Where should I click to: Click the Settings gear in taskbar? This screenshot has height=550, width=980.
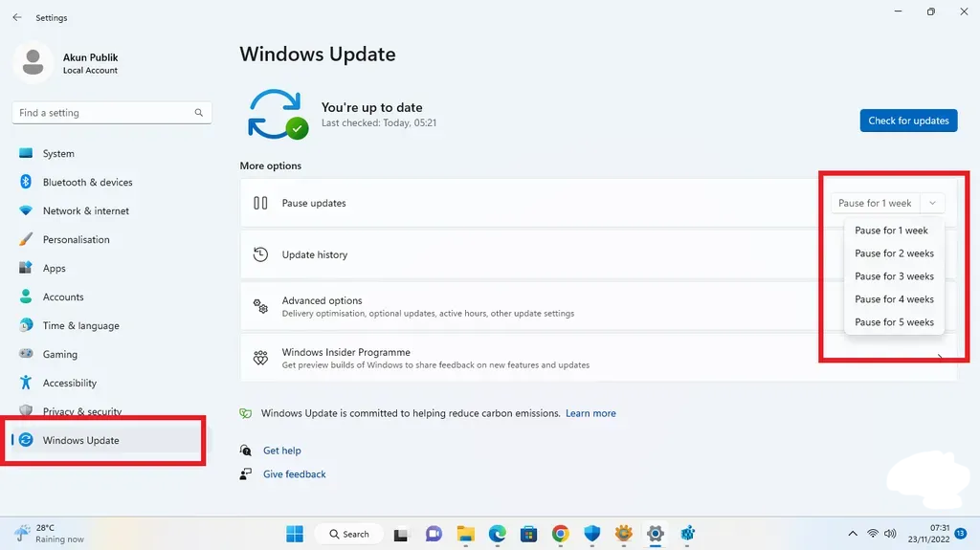(x=655, y=534)
